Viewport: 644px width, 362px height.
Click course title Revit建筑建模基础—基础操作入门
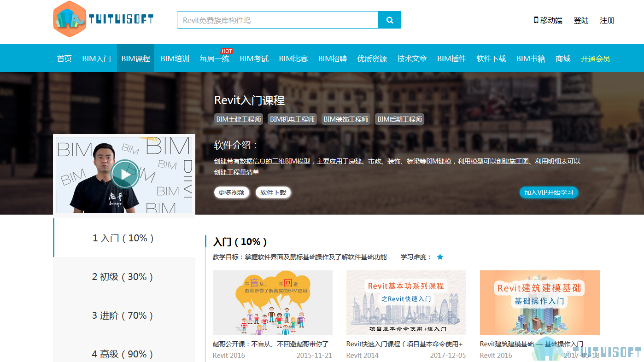coord(532,344)
